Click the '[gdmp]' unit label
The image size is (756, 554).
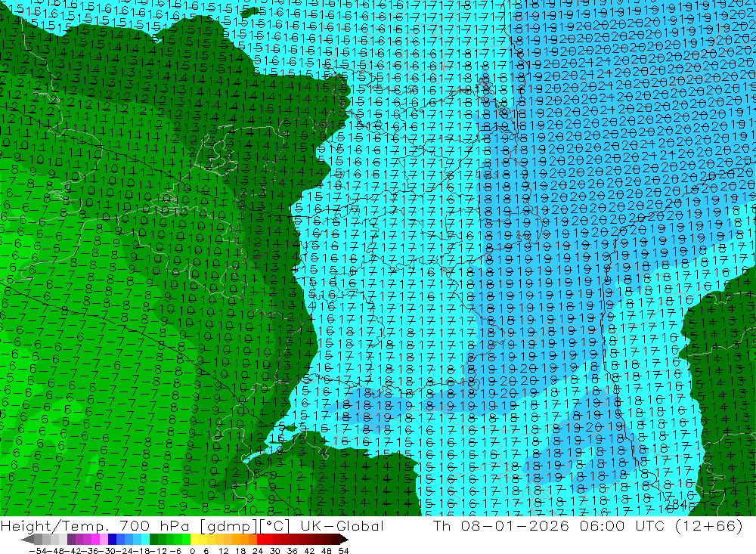pos(228,527)
